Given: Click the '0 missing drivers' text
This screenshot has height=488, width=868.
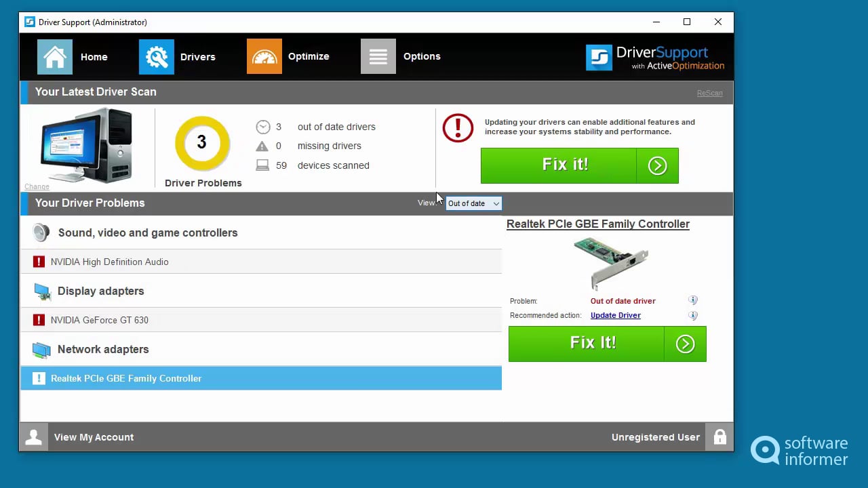Looking at the screenshot, I should coord(319,146).
